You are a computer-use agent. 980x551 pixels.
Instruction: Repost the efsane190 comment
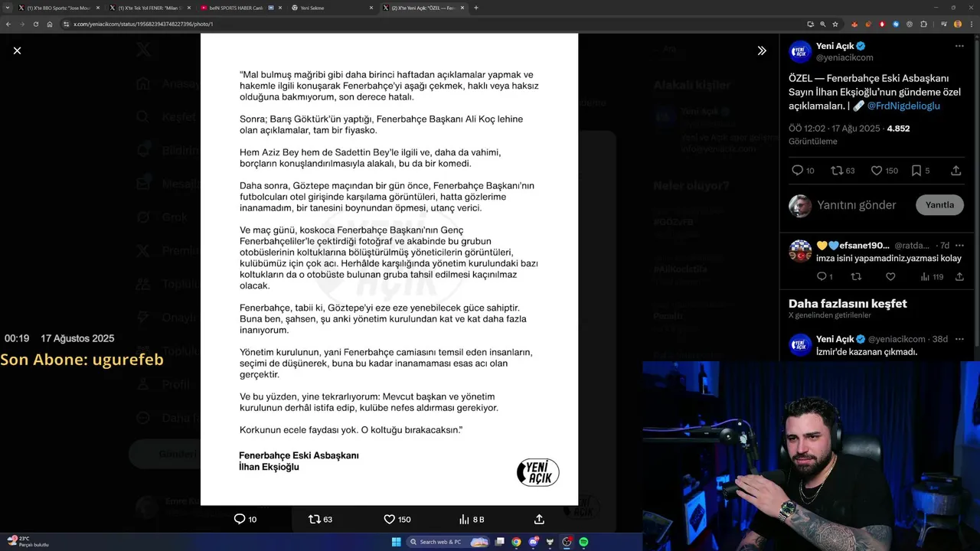pos(856,277)
